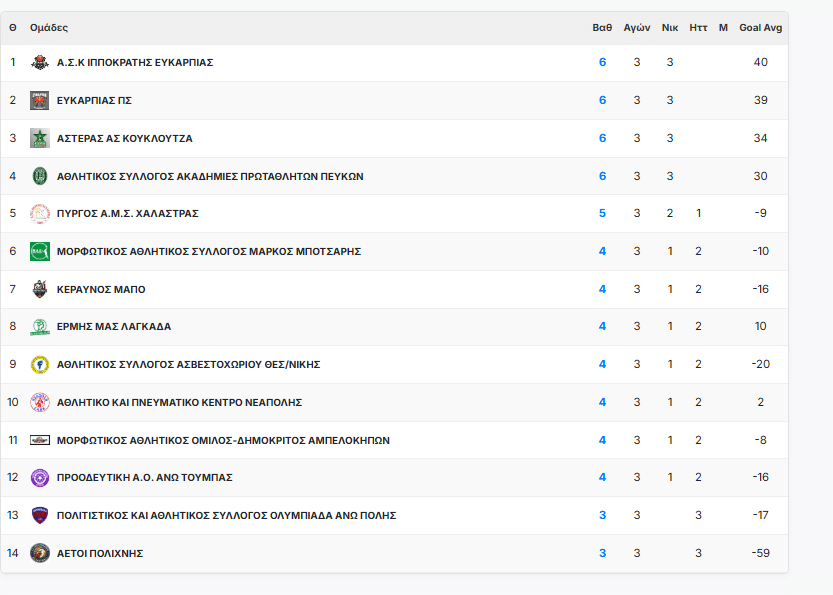Select the ΑΘΛΗΤΙΚΟΣ ΣΥΛΛΟΓΟΣ ΑΣΒΕΣΤΟΧΩΡΙΟΥ ΘΕΣ/ΝΙΚΗΣ name
This screenshot has height=595, width=833.
pyautogui.click(x=189, y=364)
